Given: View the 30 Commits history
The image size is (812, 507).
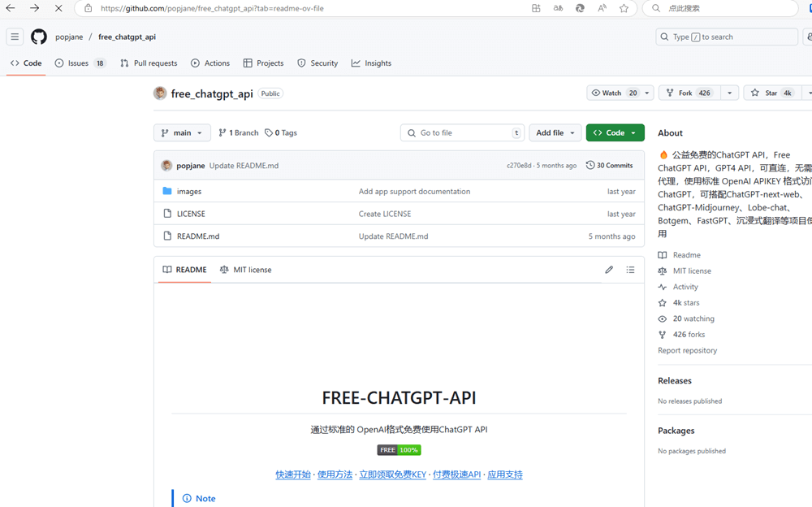Looking at the screenshot, I should tap(609, 166).
